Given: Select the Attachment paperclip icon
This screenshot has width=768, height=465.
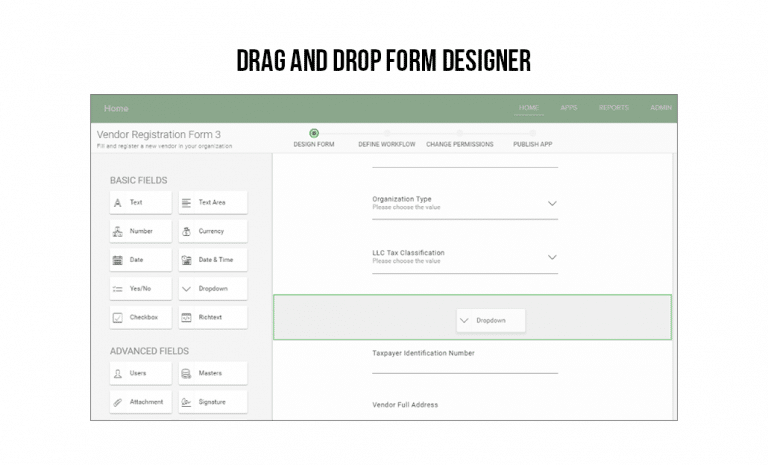Looking at the screenshot, I should tap(118, 402).
